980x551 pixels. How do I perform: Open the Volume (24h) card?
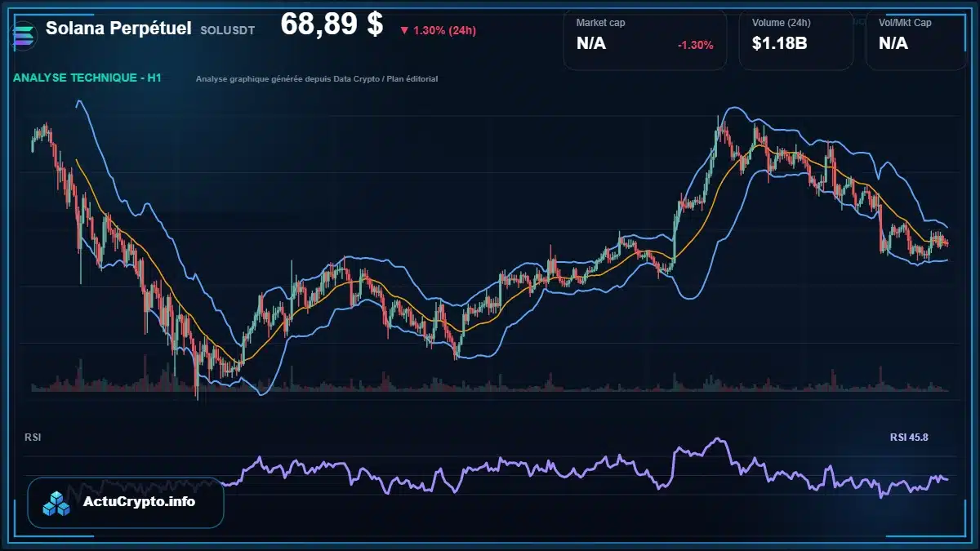(796, 39)
